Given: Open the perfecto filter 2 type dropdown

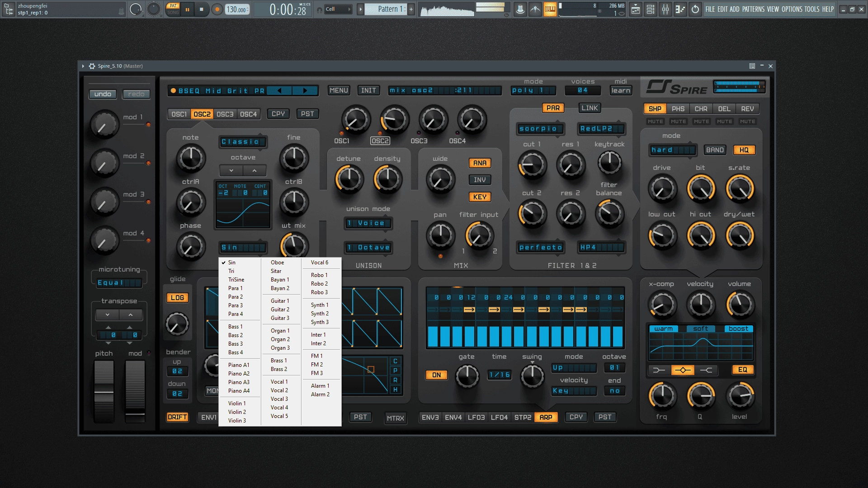Looking at the screenshot, I should (540, 248).
